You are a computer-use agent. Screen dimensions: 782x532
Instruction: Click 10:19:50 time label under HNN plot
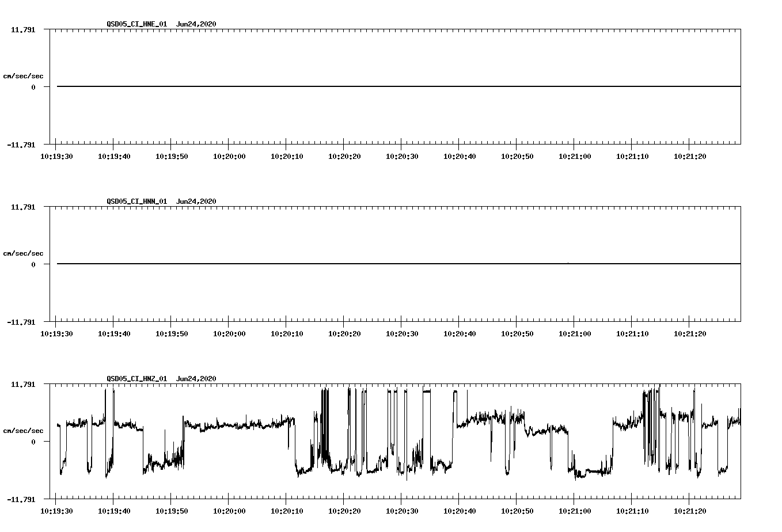click(172, 333)
